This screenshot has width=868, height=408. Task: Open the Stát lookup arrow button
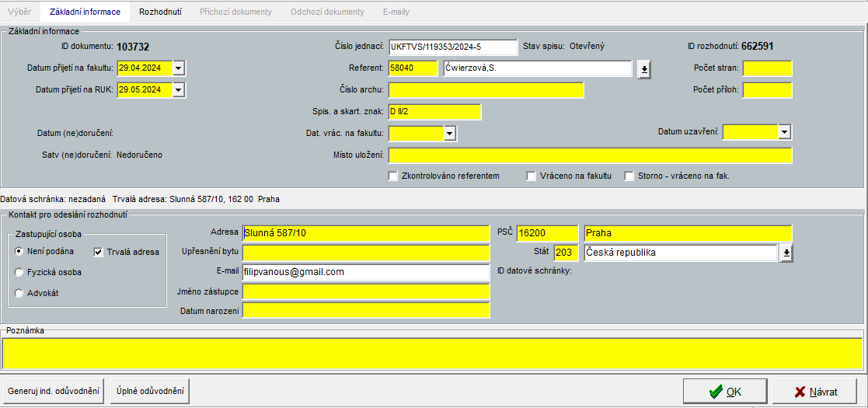tap(786, 253)
